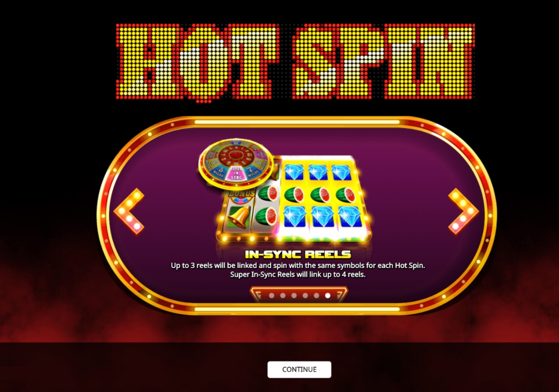Screen dimensions: 559x392
Task: Click the top-left blue diamond symbol
Action: pyautogui.click(x=294, y=172)
